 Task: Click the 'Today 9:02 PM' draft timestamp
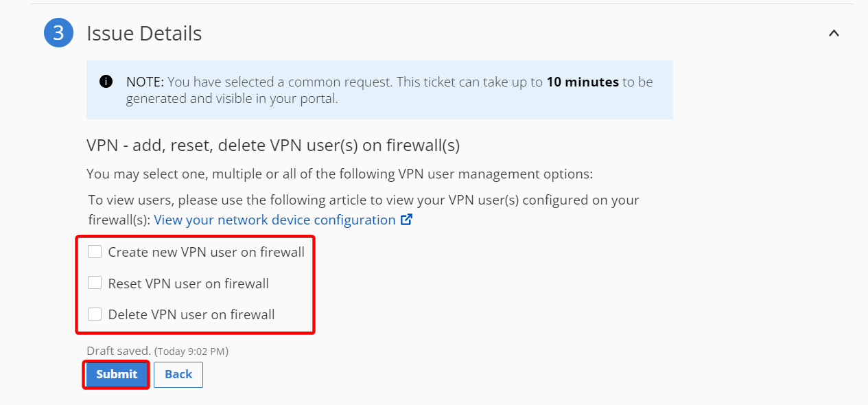pos(191,351)
